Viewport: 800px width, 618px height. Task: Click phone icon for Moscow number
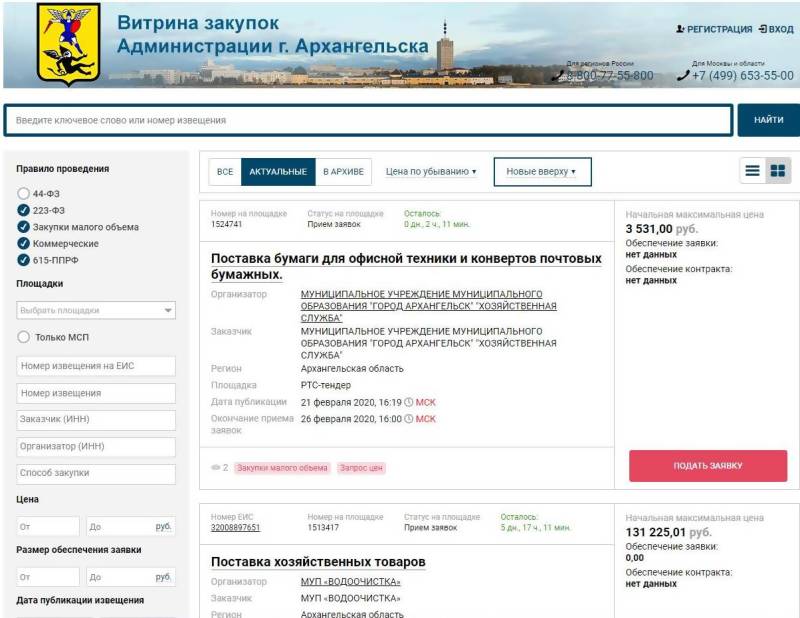683,76
